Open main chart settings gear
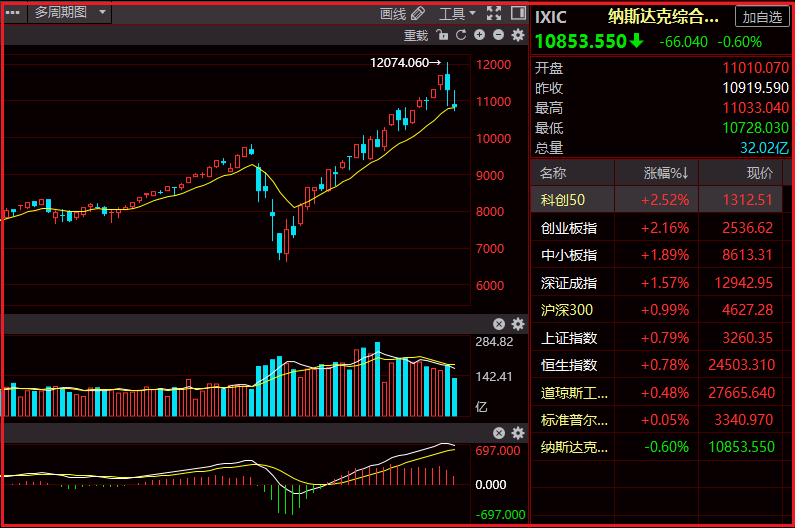This screenshot has width=795, height=528. tap(518, 35)
